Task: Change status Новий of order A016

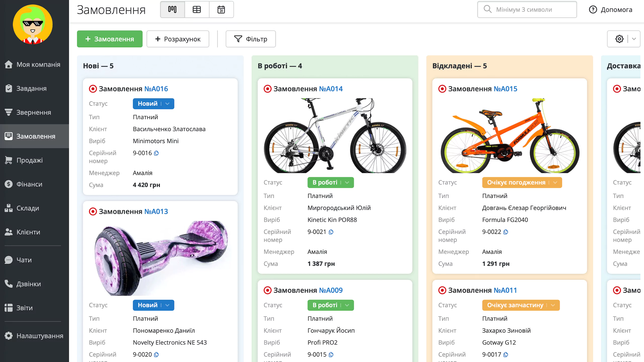Action: (153, 104)
